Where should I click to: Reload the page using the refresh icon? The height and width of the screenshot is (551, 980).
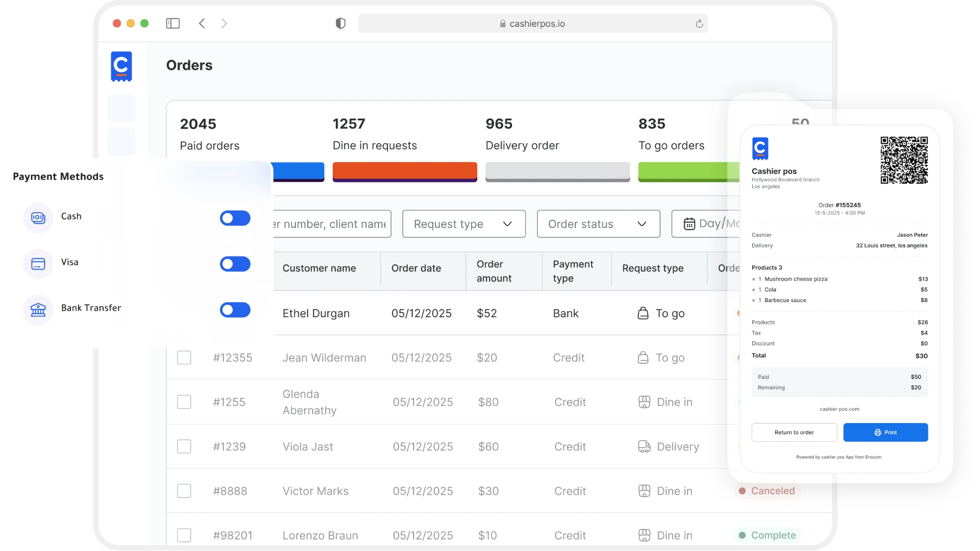click(x=699, y=24)
